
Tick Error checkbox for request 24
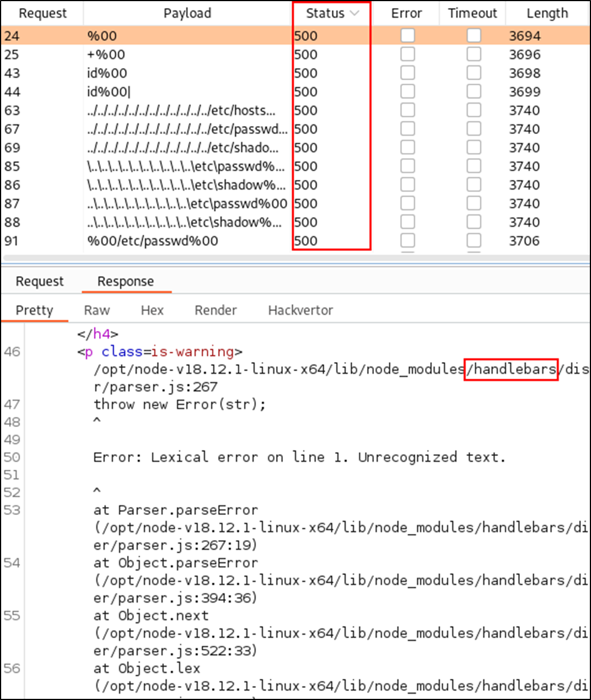pyautogui.click(x=408, y=36)
